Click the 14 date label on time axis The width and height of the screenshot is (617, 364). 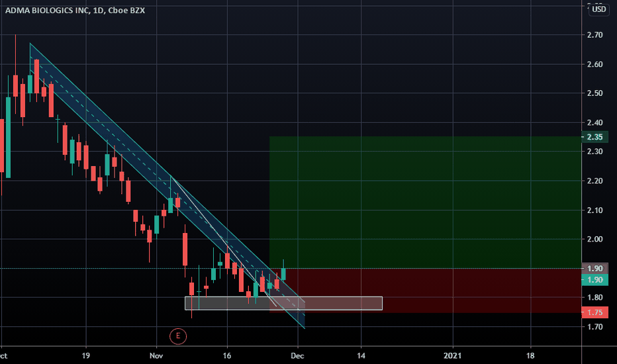(361, 356)
